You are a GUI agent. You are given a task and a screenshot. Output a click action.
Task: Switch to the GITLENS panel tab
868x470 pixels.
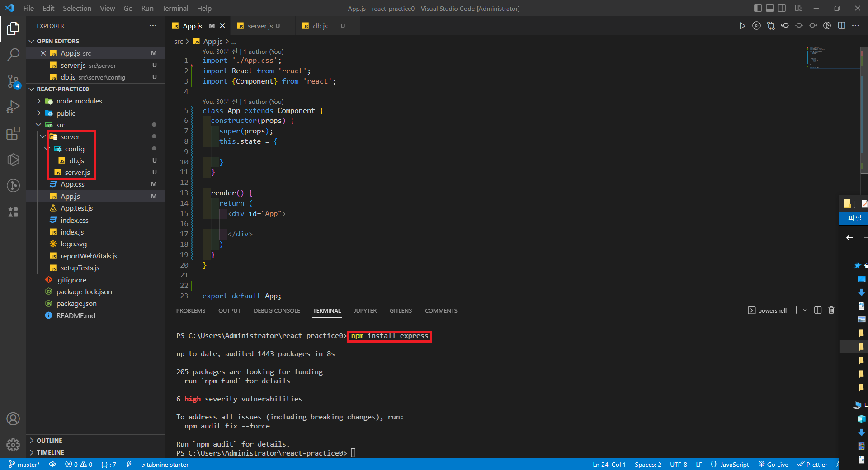click(401, 310)
